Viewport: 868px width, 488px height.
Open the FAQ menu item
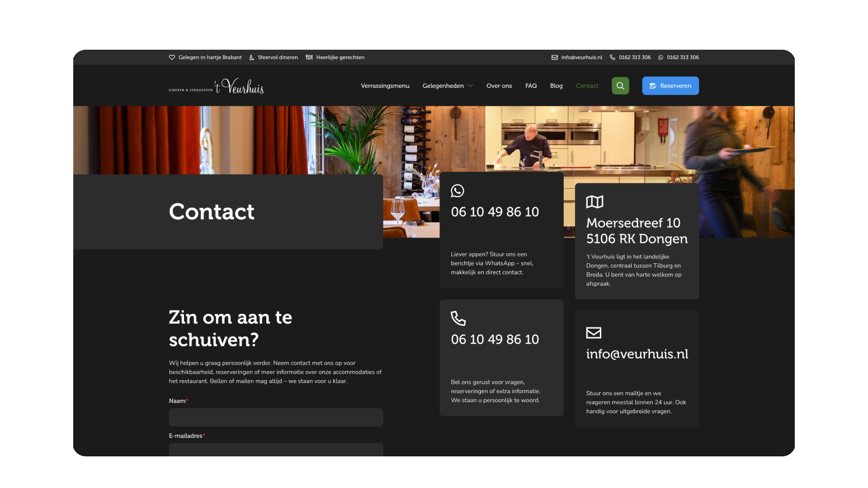pos(531,86)
